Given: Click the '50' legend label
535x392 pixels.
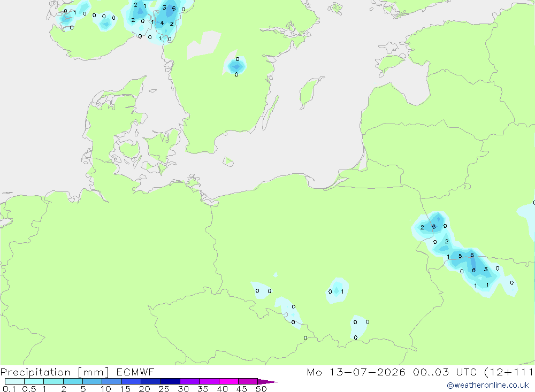Looking at the screenshot, I should click(261, 389).
